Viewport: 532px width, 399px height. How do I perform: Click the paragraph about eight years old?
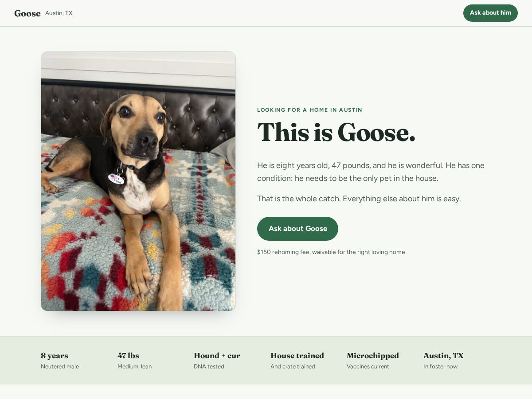(371, 172)
